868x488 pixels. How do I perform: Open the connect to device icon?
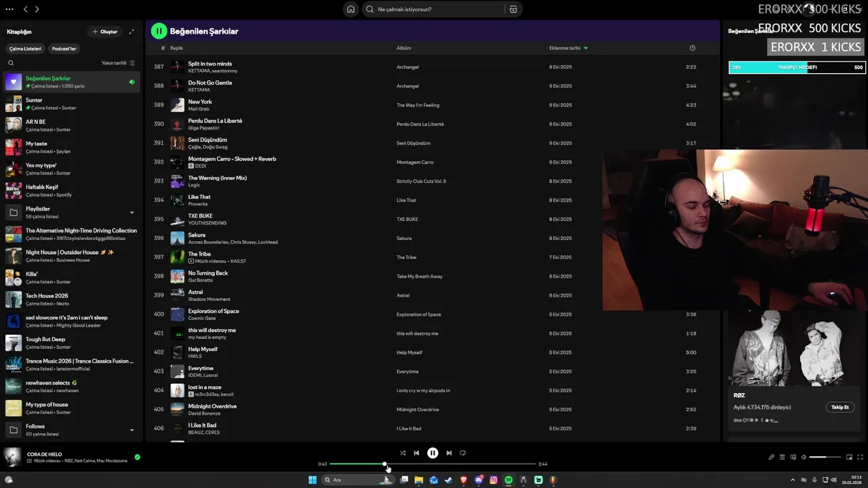click(793, 457)
